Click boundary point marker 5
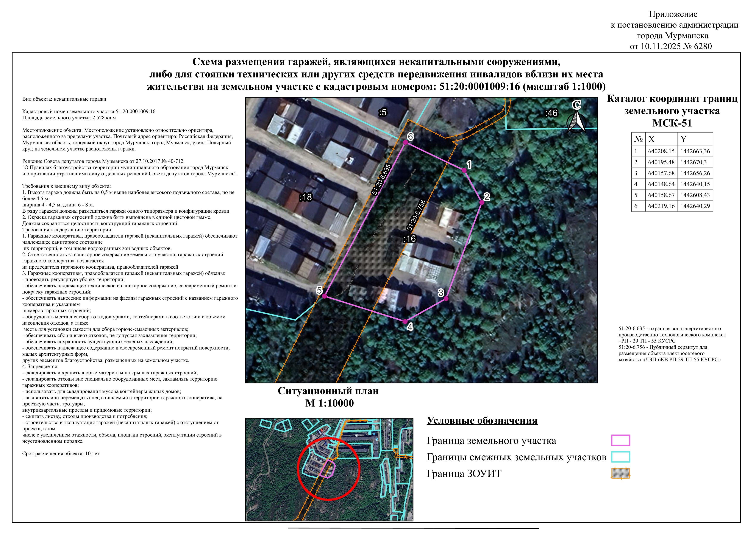Screen dimensions: 756x534 [324, 296]
